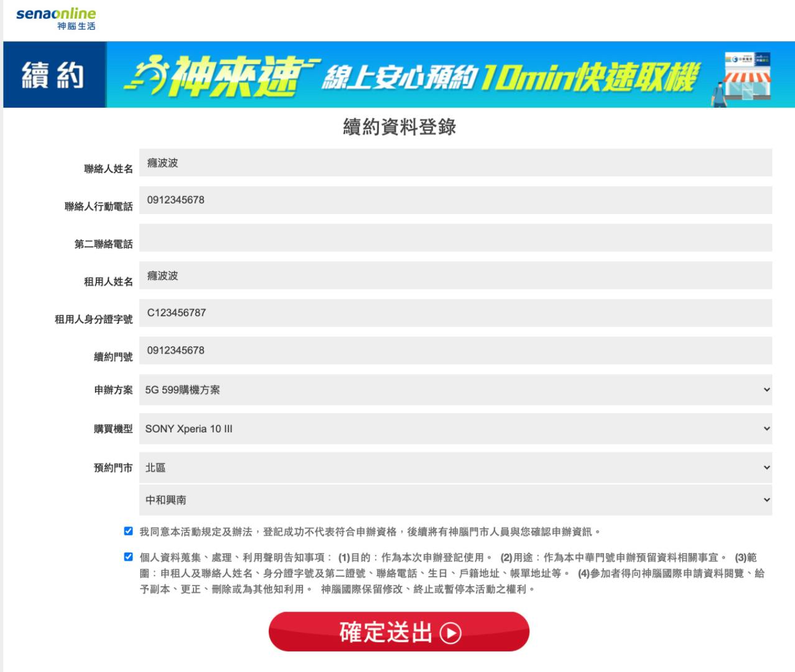The width and height of the screenshot is (795, 672).
Task: Focus the 聯絡人姓名 input field
Action: (455, 162)
